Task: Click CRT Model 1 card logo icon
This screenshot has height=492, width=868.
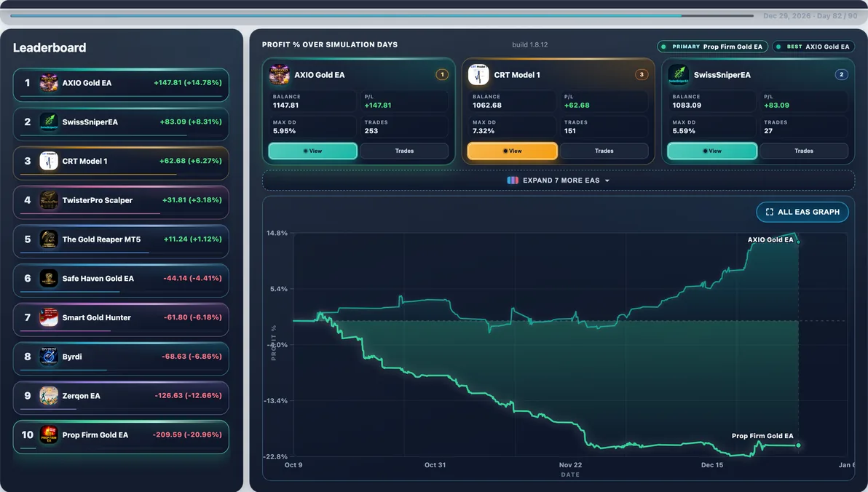Action: [479, 75]
